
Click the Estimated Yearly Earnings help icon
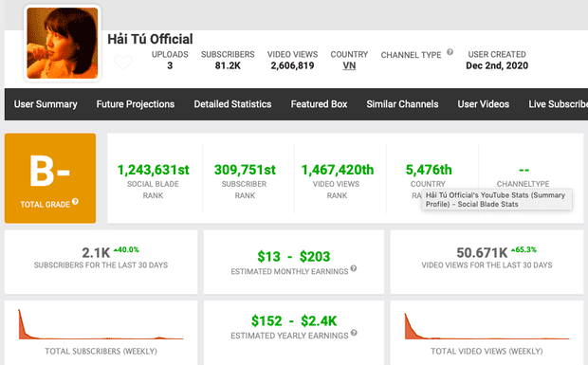coord(354,333)
